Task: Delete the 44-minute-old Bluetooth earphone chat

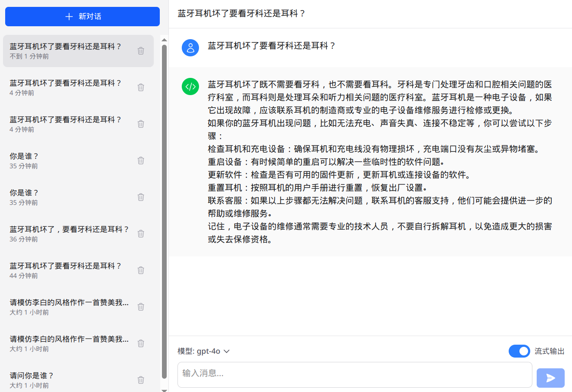Action: [x=141, y=270]
